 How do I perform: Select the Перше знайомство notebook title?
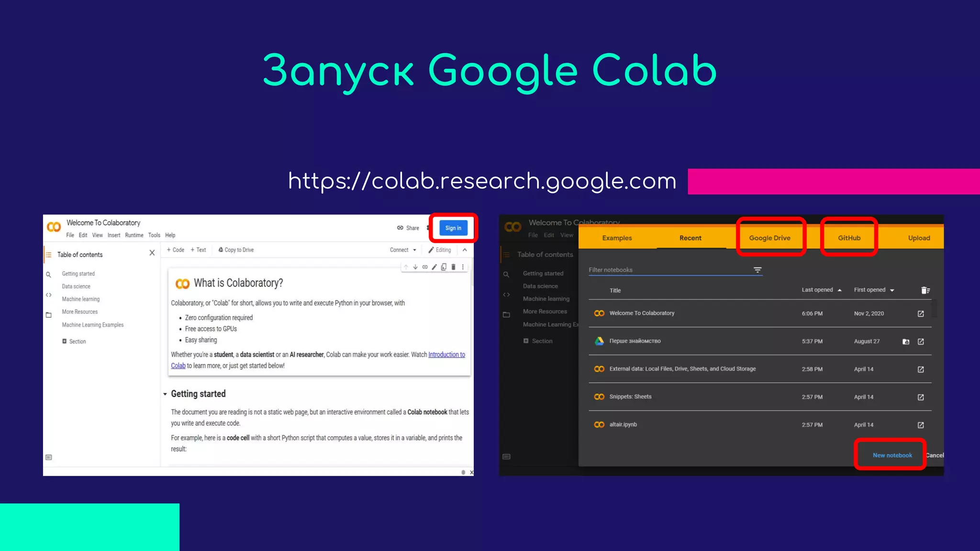(x=635, y=341)
